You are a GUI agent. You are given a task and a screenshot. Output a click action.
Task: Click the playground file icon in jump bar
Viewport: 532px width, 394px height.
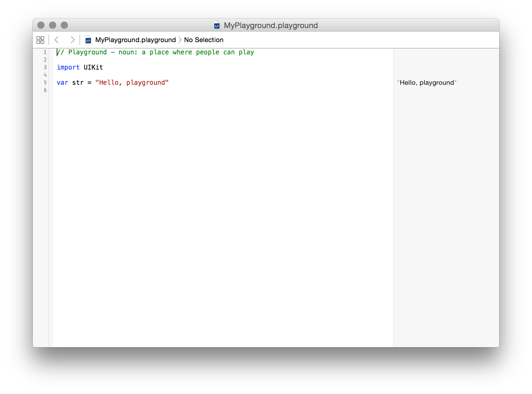point(88,40)
